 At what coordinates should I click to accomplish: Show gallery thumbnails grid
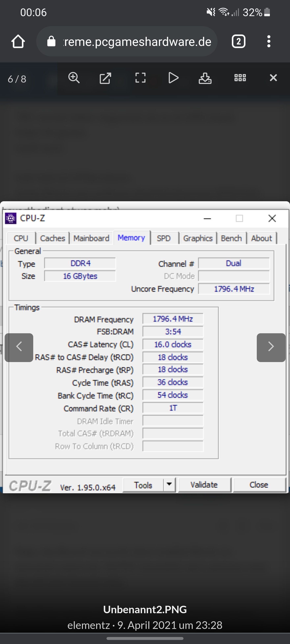coord(240,78)
